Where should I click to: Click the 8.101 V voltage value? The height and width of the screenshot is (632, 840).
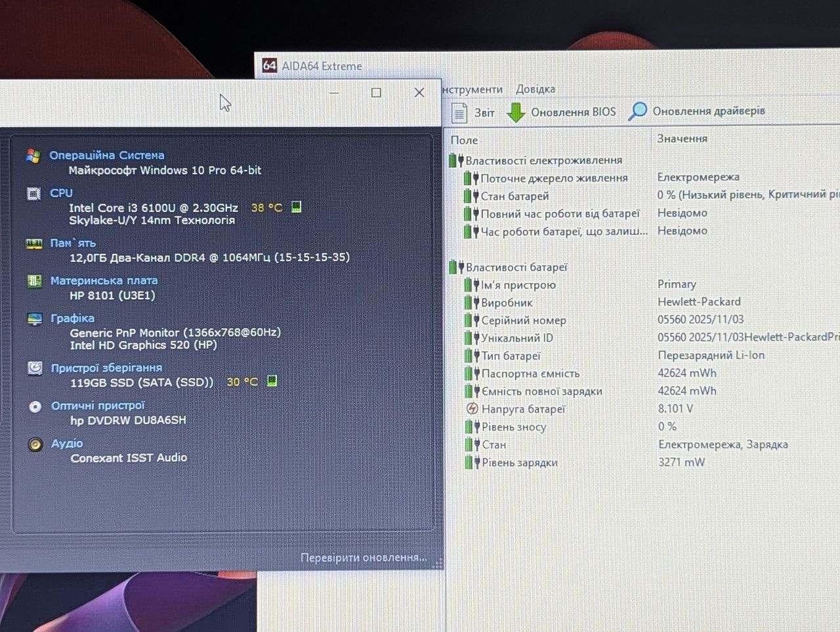pos(676,408)
